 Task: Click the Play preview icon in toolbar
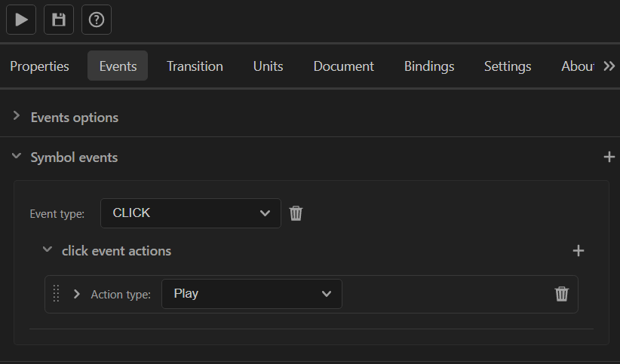[21, 20]
